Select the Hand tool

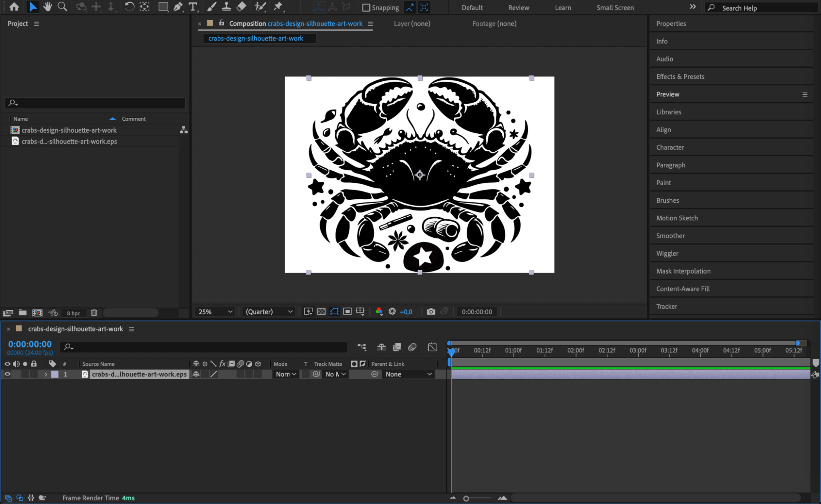click(x=48, y=7)
